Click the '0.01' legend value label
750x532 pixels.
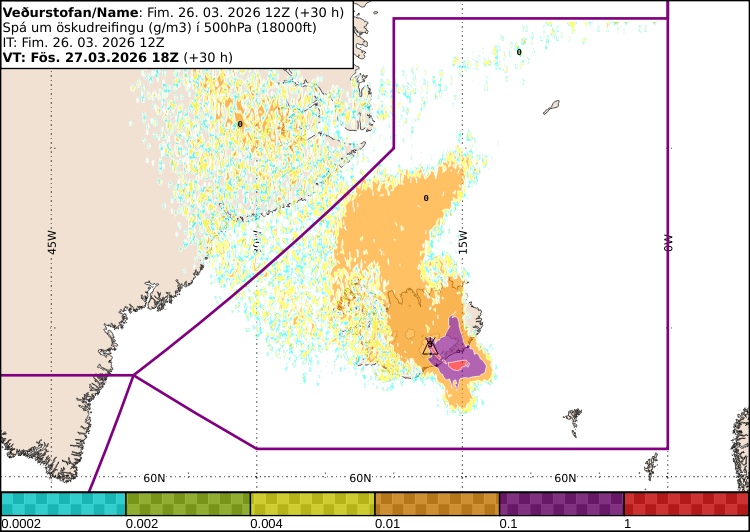pos(387,523)
